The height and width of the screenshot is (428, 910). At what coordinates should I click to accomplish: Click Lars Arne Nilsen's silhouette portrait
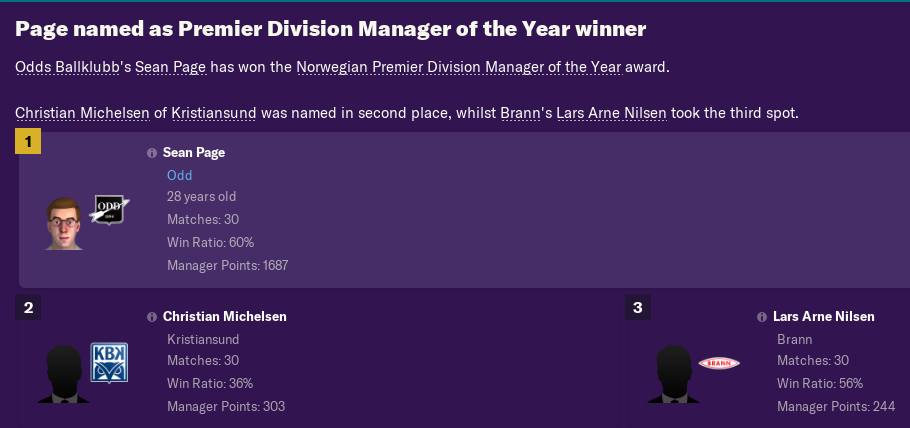673,374
